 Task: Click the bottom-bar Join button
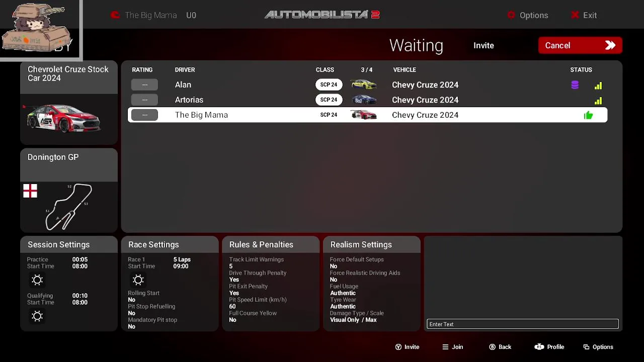tap(452, 347)
